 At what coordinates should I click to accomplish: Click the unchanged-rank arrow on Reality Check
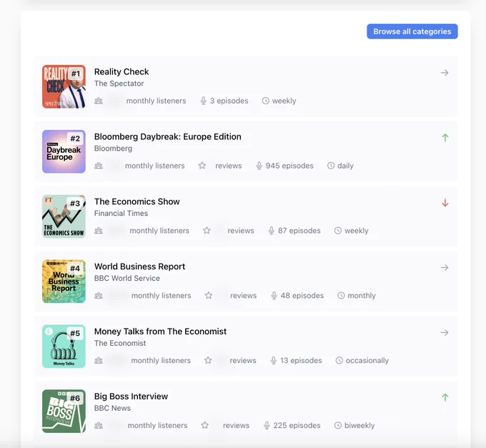pyautogui.click(x=445, y=73)
